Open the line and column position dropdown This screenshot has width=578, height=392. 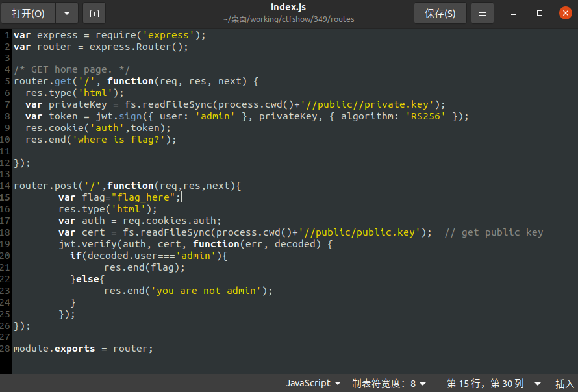(494, 384)
